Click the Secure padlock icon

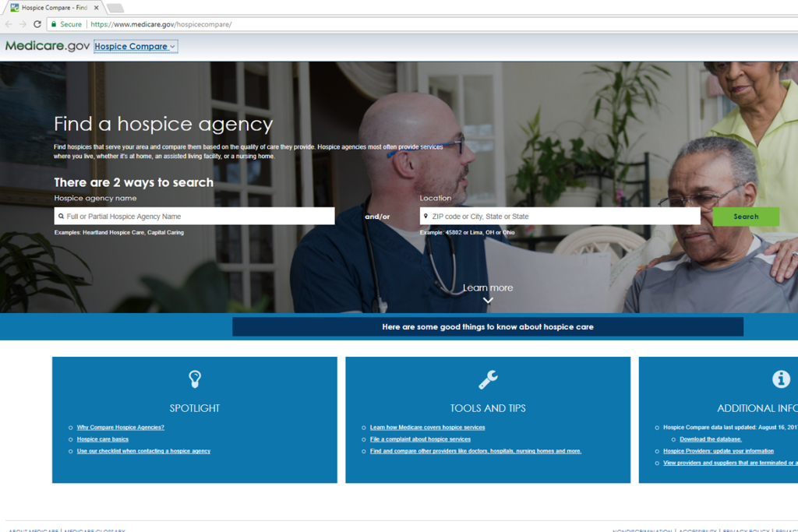click(x=54, y=24)
